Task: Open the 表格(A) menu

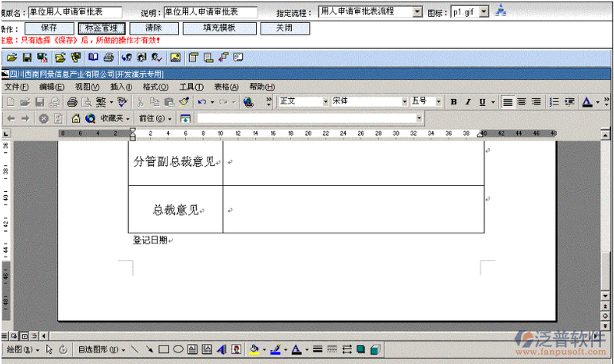Action: (x=227, y=87)
